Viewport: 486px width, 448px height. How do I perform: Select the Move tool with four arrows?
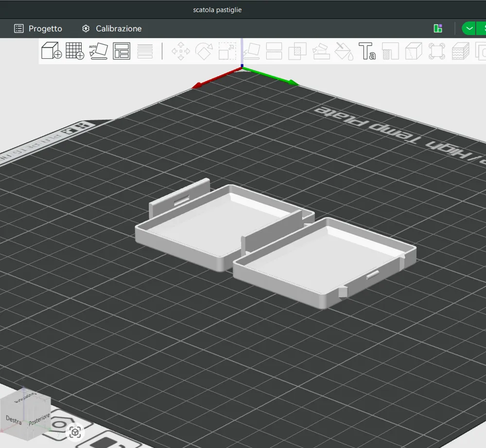(181, 51)
